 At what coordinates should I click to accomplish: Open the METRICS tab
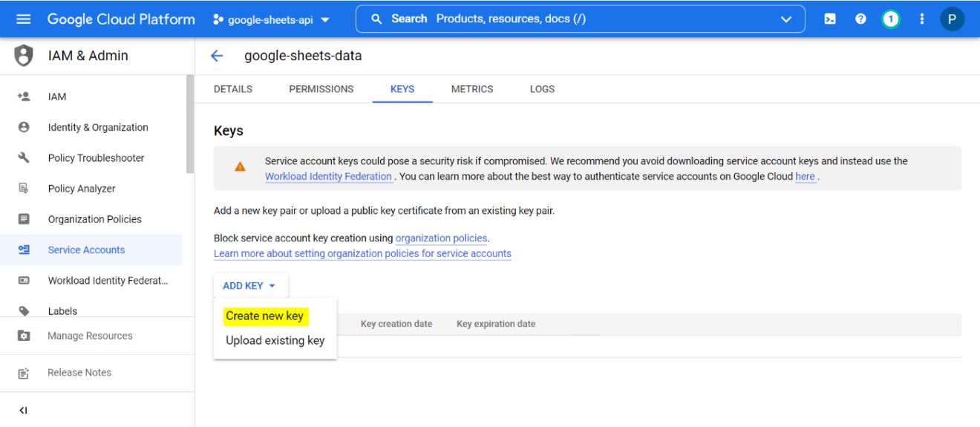pyautogui.click(x=472, y=89)
